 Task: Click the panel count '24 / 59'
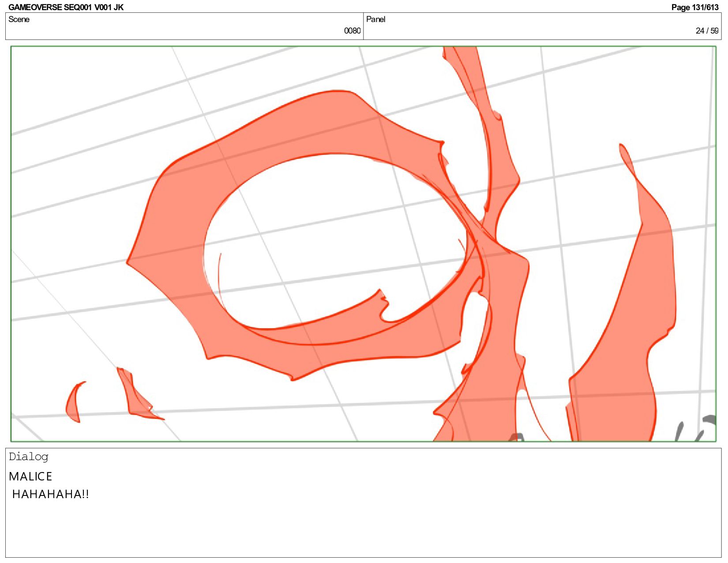coord(707,30)
